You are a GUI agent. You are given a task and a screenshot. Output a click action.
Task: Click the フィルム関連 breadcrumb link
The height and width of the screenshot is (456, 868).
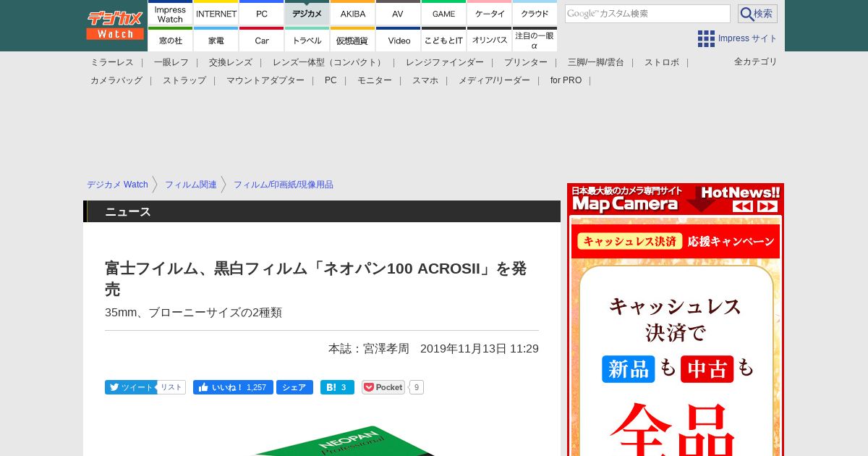(191, 185)
